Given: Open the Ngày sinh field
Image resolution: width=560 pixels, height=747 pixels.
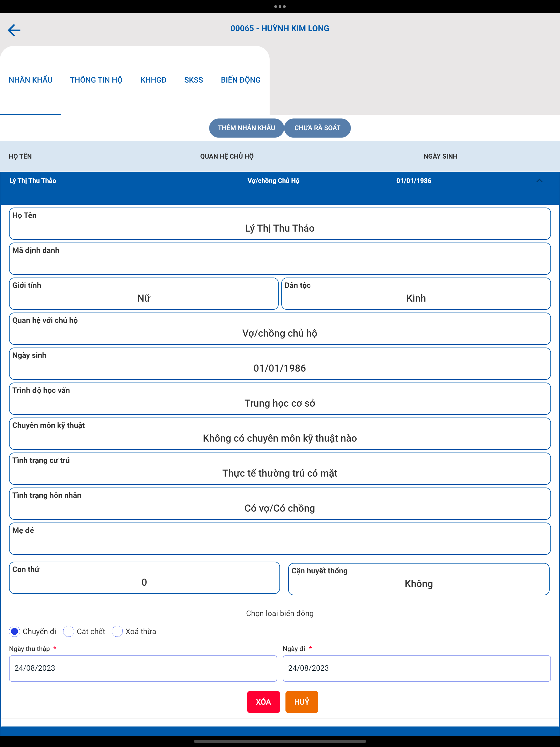Looking at the screenshot, I should click(280, 364).
